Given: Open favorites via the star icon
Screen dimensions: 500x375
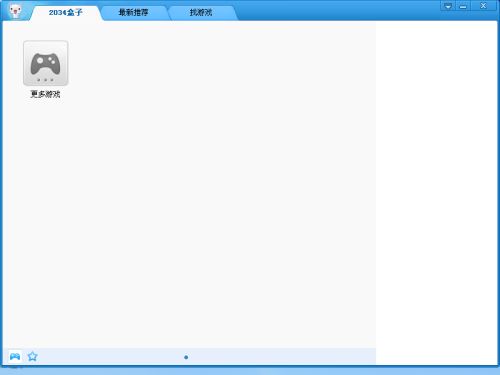Looking at the screenshot, I should click(32, 357).
